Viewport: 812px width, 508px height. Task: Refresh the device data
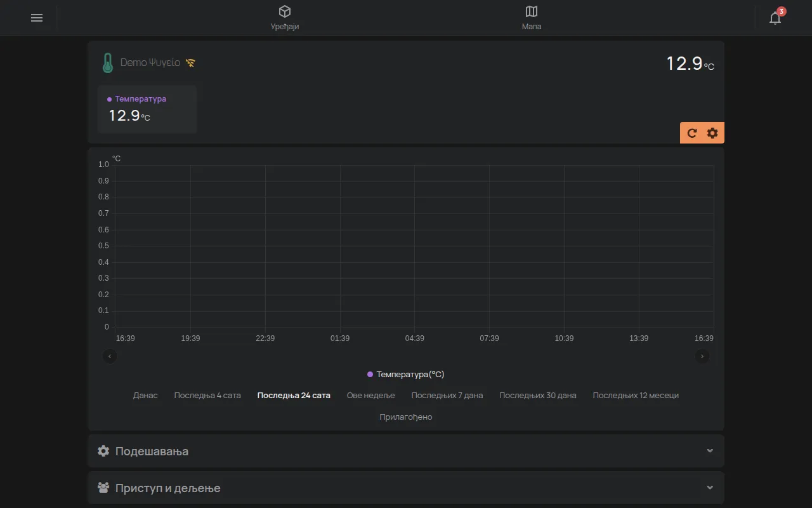(x=692, y=133)
